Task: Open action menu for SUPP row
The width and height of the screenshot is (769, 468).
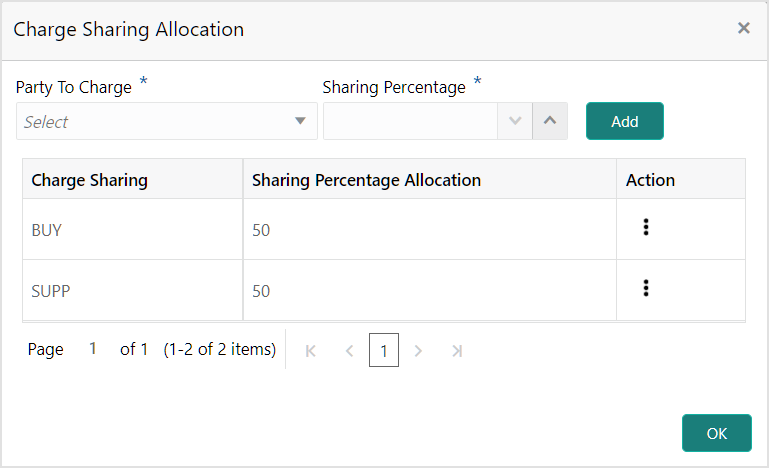Action: [x=646, y=289]
